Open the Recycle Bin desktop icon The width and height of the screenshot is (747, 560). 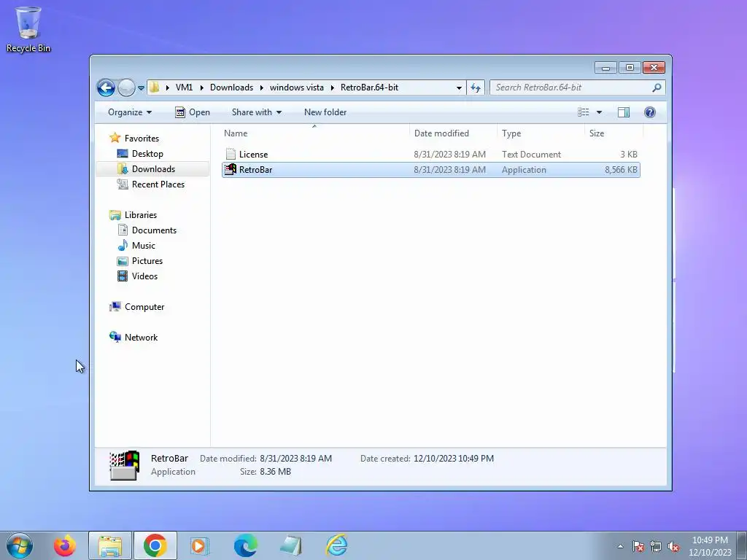28,28
